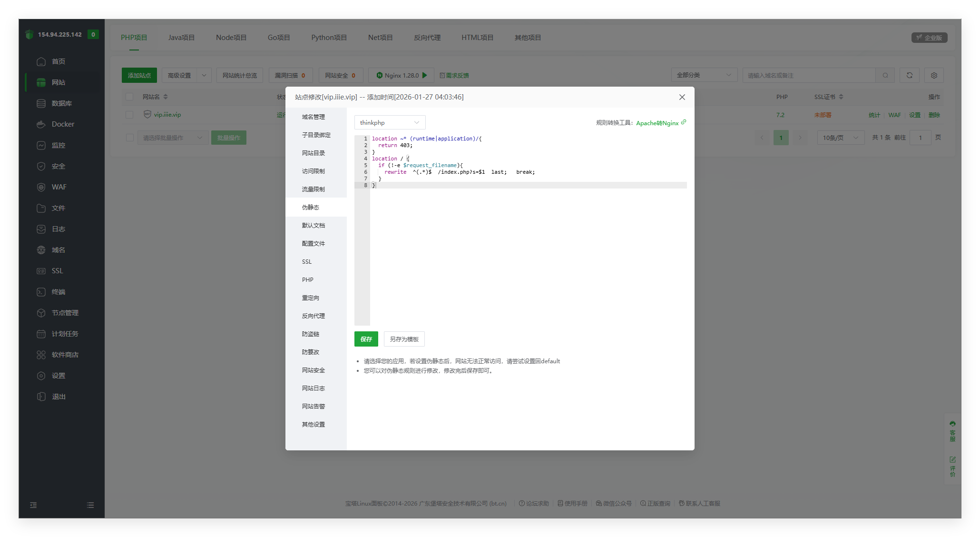
Task: Click the green 保存 save button
Action: [366, 339]
